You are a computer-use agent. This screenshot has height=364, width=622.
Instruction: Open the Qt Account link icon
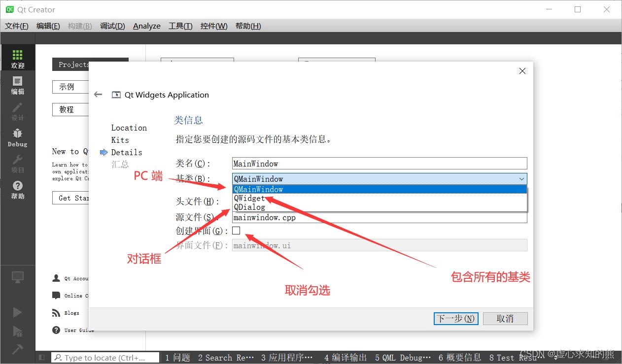(x=56, y=278)
